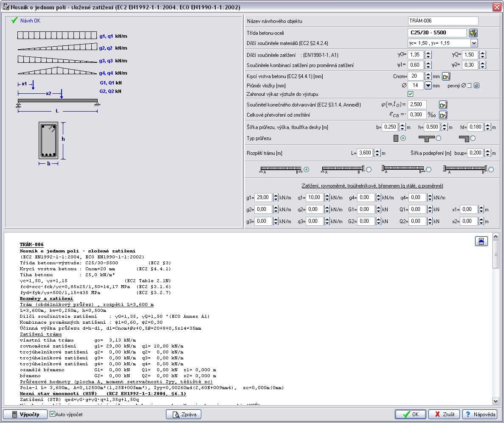Select beam fixed at both ends
Viewport: 504px width, 423px height.
pos(491,169)
